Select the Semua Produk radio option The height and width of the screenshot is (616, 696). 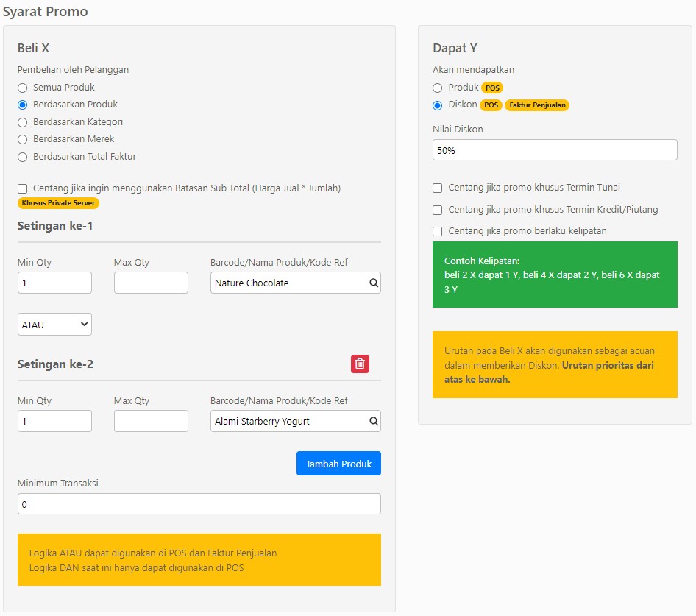pos(23,88)
